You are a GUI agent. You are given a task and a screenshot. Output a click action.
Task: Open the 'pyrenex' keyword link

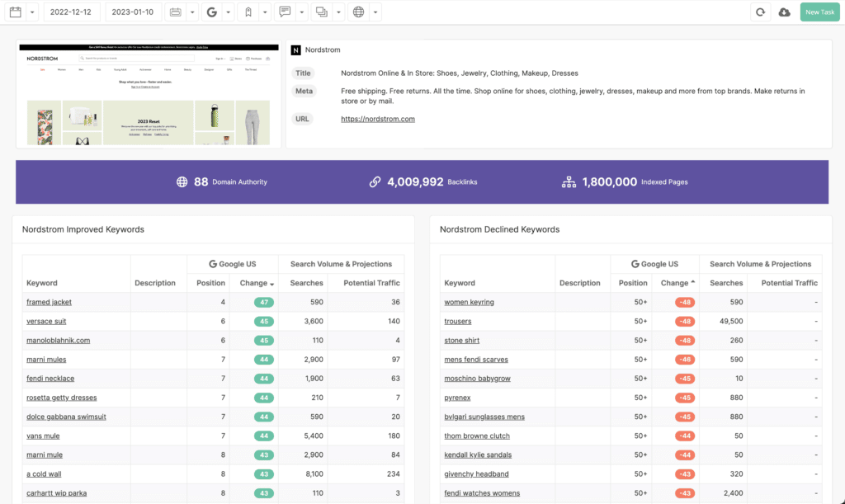(x=457, y=398)
